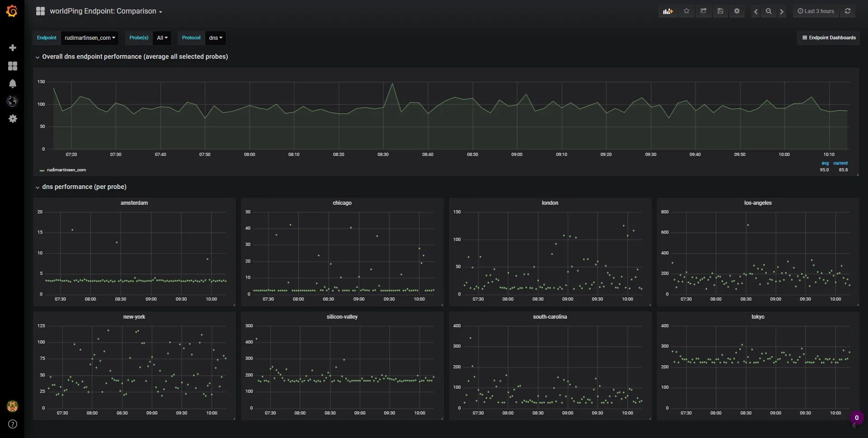Star this dashboard as favorite

pos(686,11)
